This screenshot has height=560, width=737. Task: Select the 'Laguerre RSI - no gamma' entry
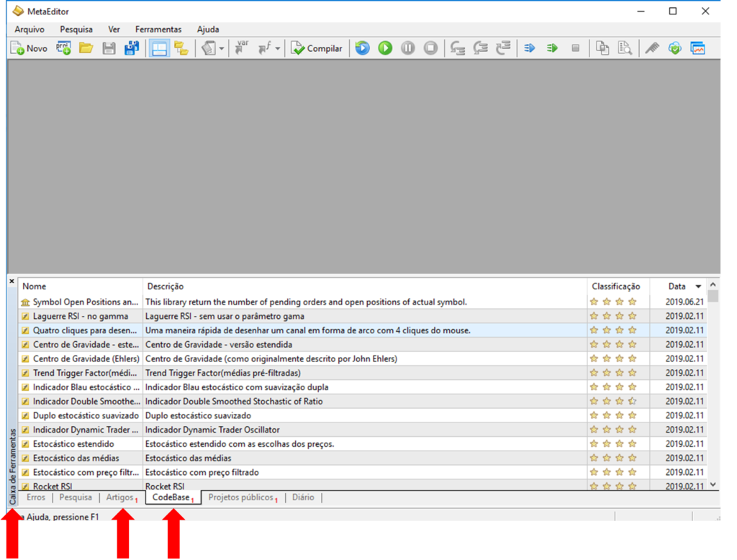81,317
